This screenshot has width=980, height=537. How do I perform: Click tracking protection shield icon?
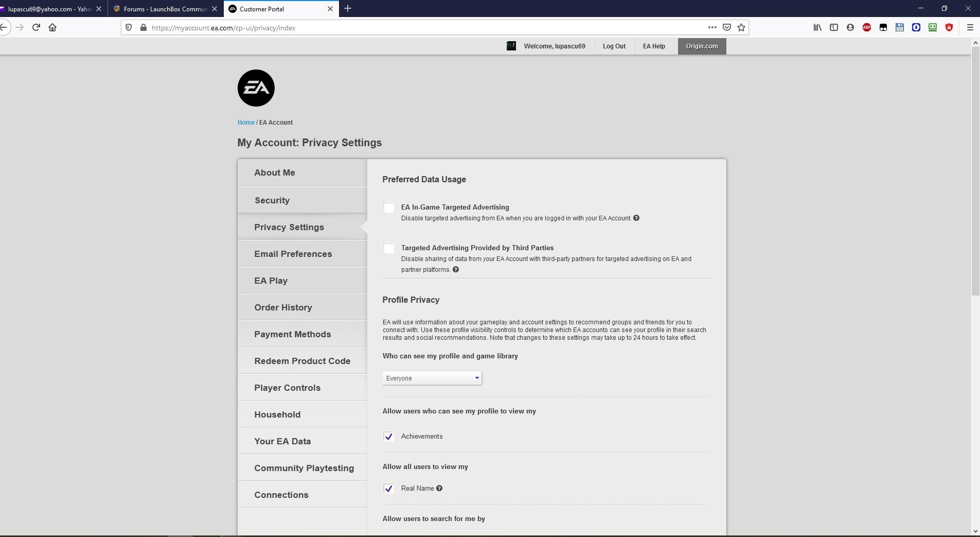click(129, 28)
